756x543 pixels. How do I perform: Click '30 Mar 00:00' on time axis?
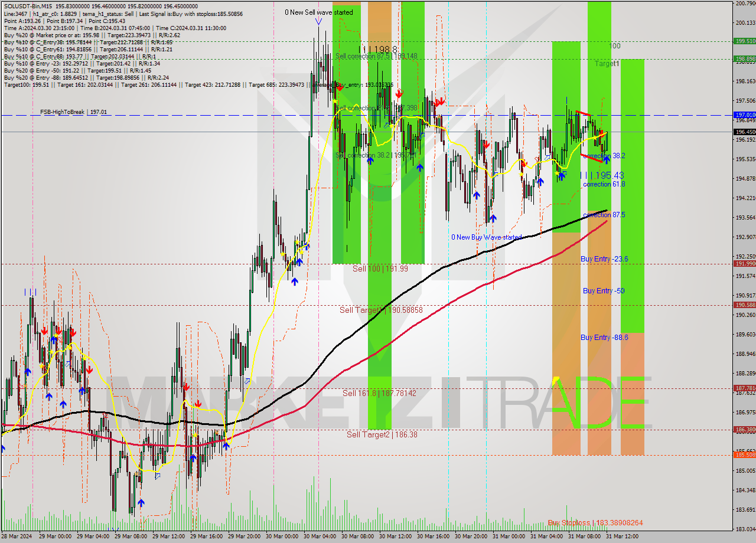282,537
